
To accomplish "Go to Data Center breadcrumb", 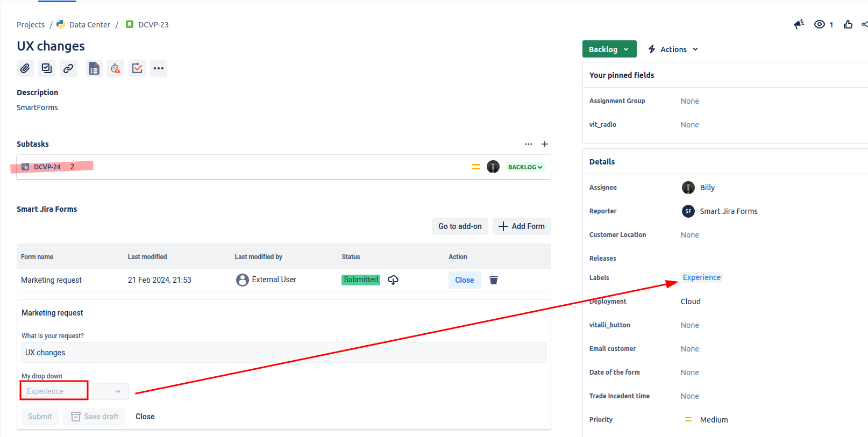I will 89,25.
